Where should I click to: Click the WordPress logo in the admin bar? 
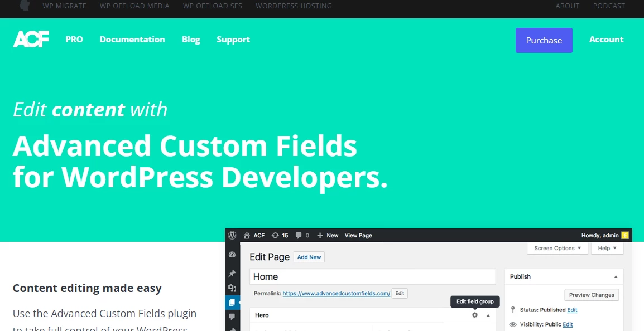tap(232, 235)
